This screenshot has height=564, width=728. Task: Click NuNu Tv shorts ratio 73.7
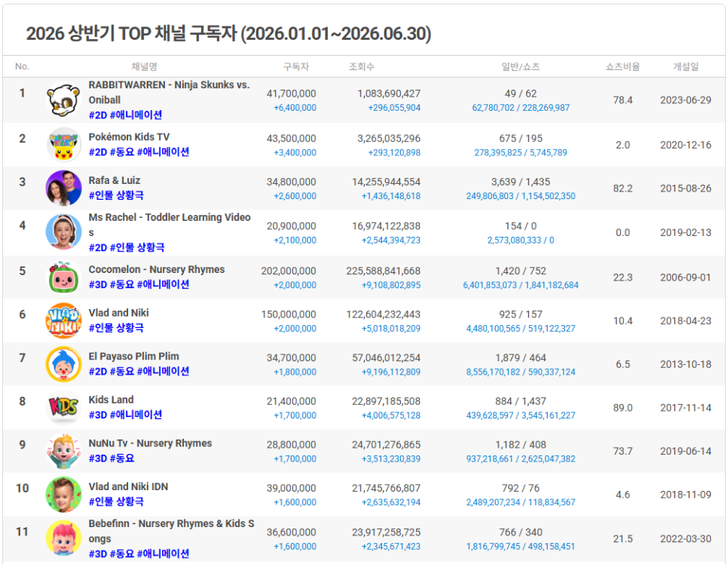point(622,451)
